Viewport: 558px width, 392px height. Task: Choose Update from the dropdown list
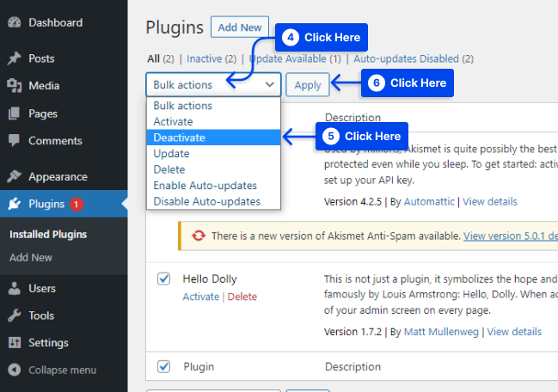[x=213, y=154]
